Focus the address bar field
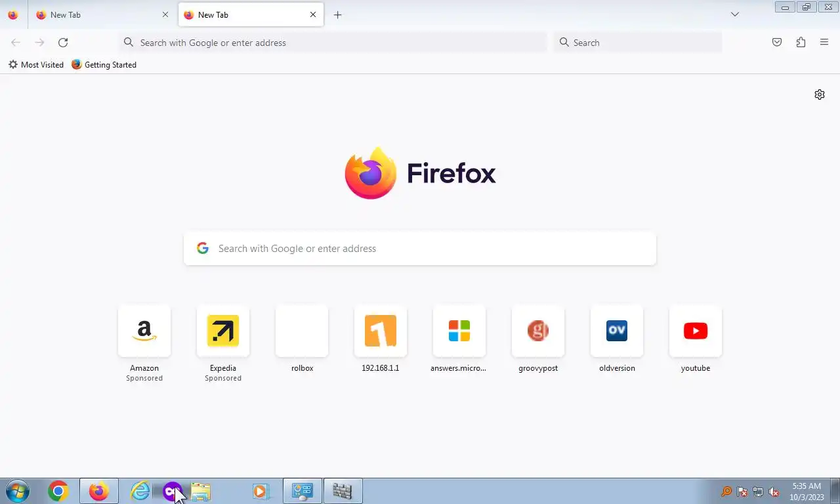The width and height of the screenshot is (840, 504). click(333, 43)
